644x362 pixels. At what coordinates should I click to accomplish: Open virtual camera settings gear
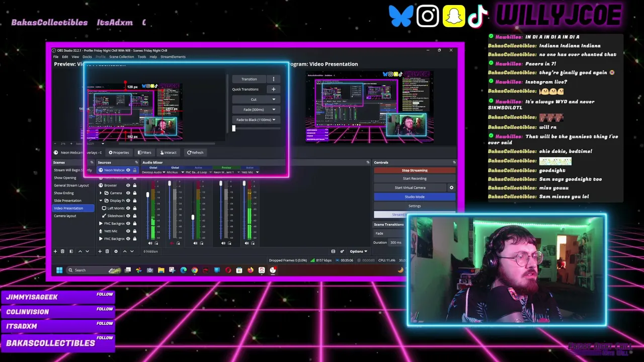coord(451,188)
